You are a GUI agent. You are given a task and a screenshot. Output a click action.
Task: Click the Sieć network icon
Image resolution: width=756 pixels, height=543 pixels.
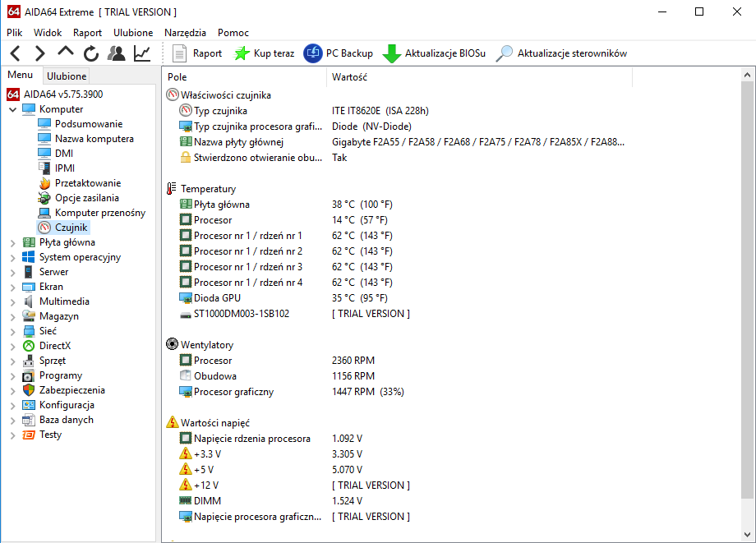29,331
